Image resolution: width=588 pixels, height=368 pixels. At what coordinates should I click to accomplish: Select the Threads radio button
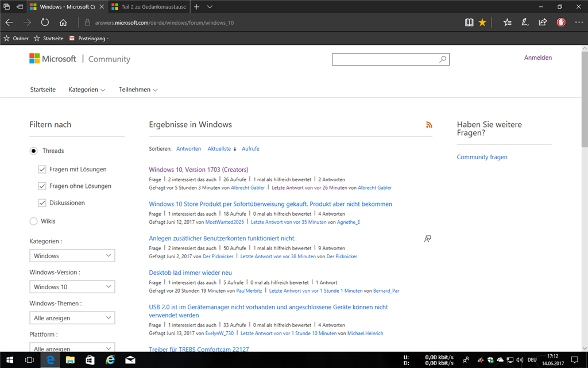tap(33, 151)
